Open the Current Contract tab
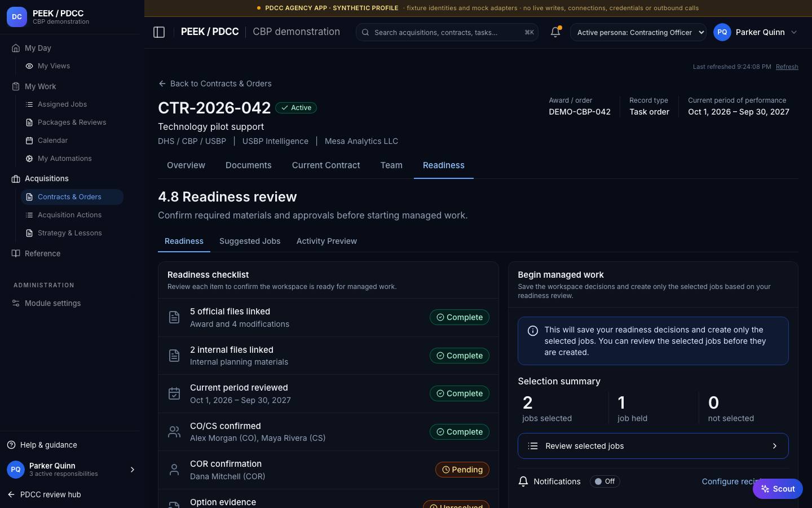This screenshot has width=812, height=508. click(x=326, y=165)
